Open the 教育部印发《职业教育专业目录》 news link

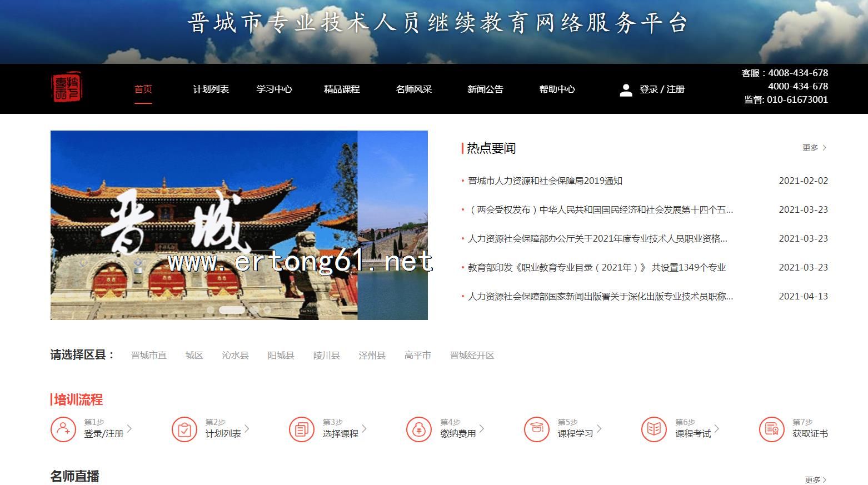coord(596,268)
